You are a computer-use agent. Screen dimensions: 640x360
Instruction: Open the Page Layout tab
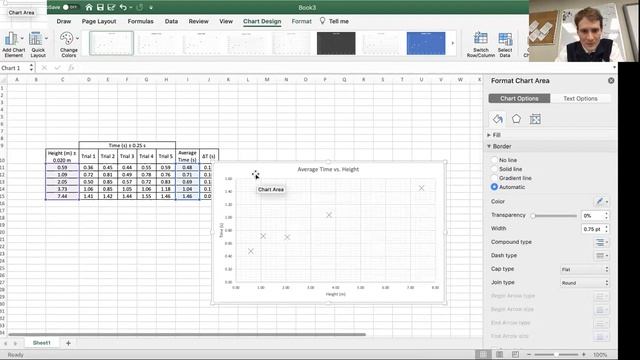coord(99,21)
